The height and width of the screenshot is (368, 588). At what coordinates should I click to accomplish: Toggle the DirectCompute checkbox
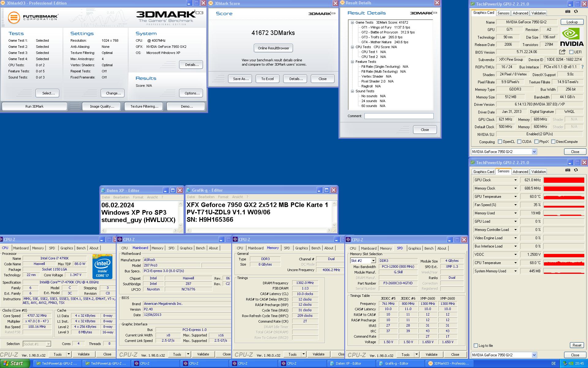[x=553, y=142]
